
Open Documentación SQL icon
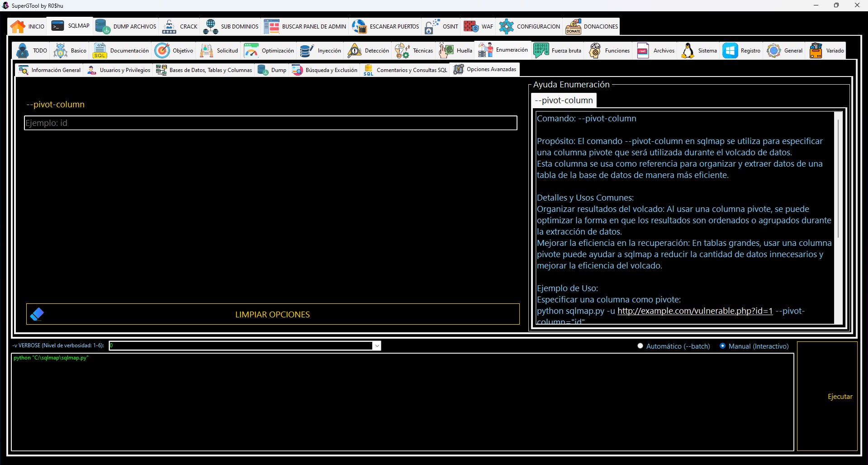(x=100, y=51)
